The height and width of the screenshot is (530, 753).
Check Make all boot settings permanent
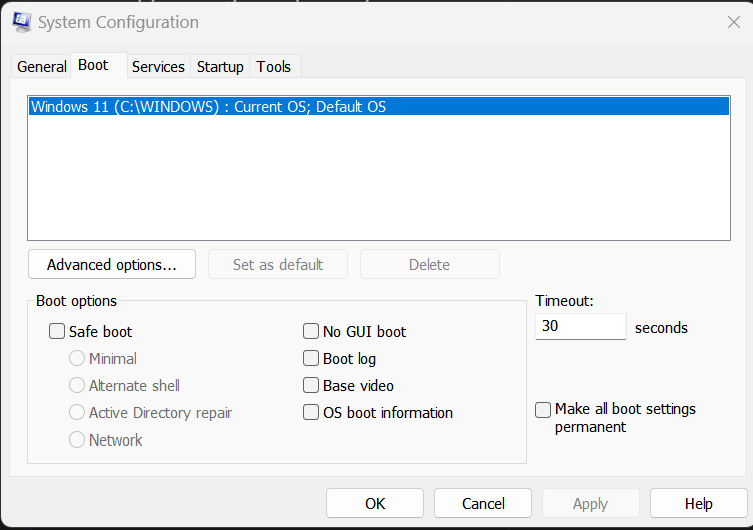[x=543, y=410]
